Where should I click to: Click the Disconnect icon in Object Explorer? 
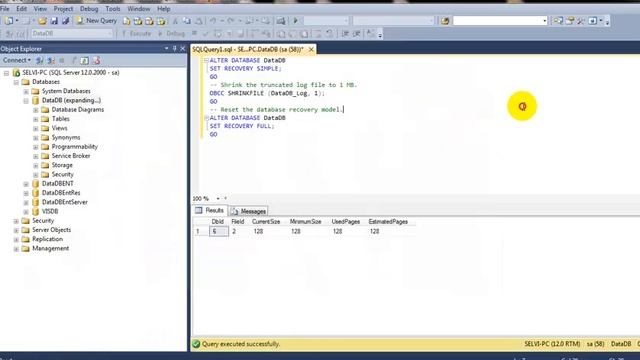pos(51,60)
